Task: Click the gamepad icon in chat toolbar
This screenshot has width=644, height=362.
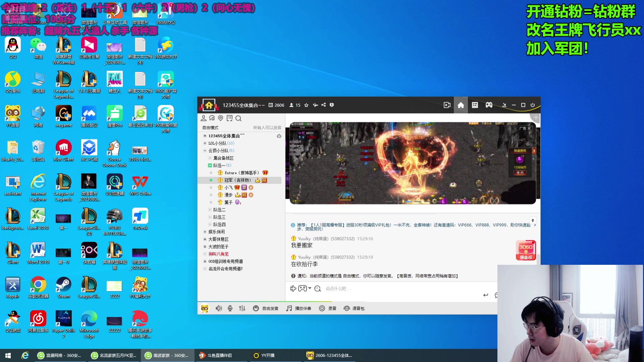Action: point(302,289)
